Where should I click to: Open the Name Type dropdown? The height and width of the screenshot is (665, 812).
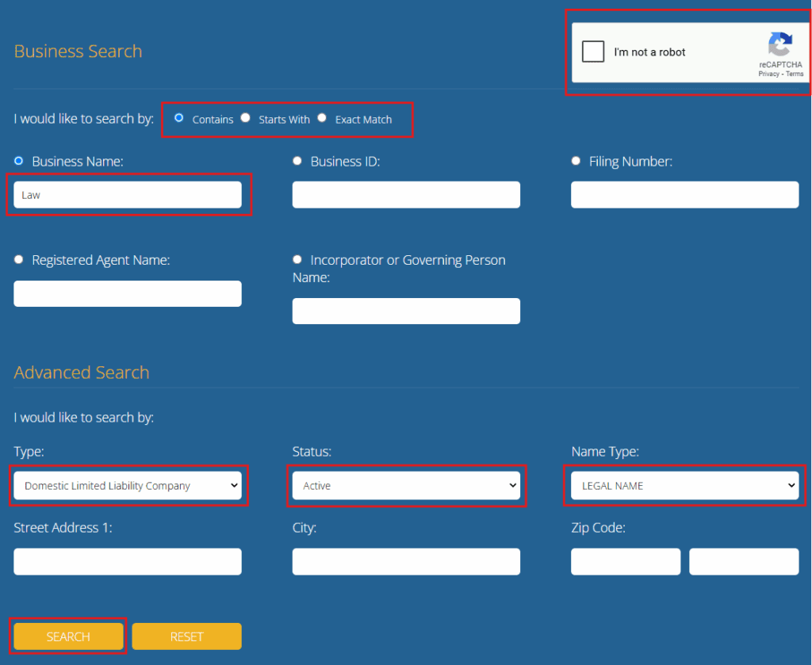coord(684,486)
